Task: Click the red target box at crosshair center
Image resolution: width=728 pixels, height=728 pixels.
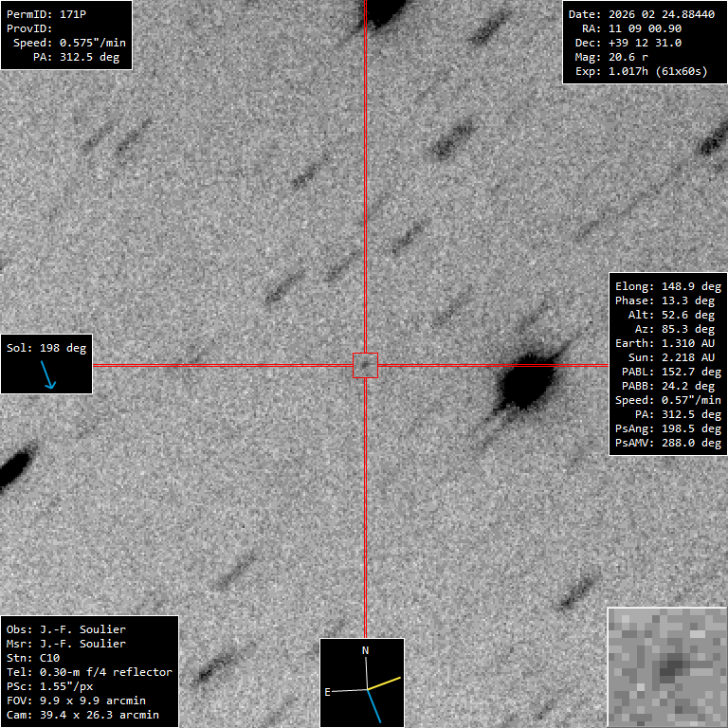Action: (365, 365)
